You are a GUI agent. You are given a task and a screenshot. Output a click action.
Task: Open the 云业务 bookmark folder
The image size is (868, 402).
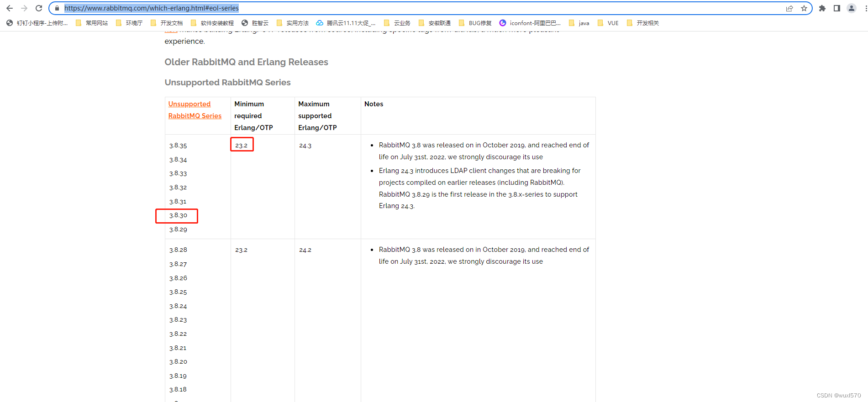[x=397, y=23]
